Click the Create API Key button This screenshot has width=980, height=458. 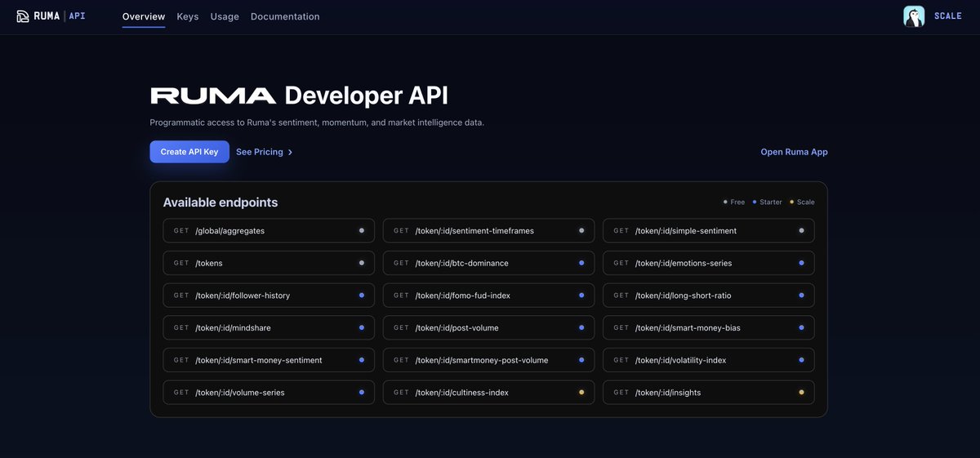coord(189,152)
